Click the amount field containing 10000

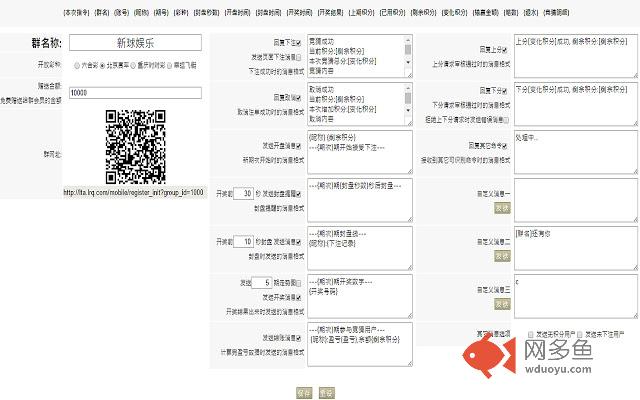(136, 93)
